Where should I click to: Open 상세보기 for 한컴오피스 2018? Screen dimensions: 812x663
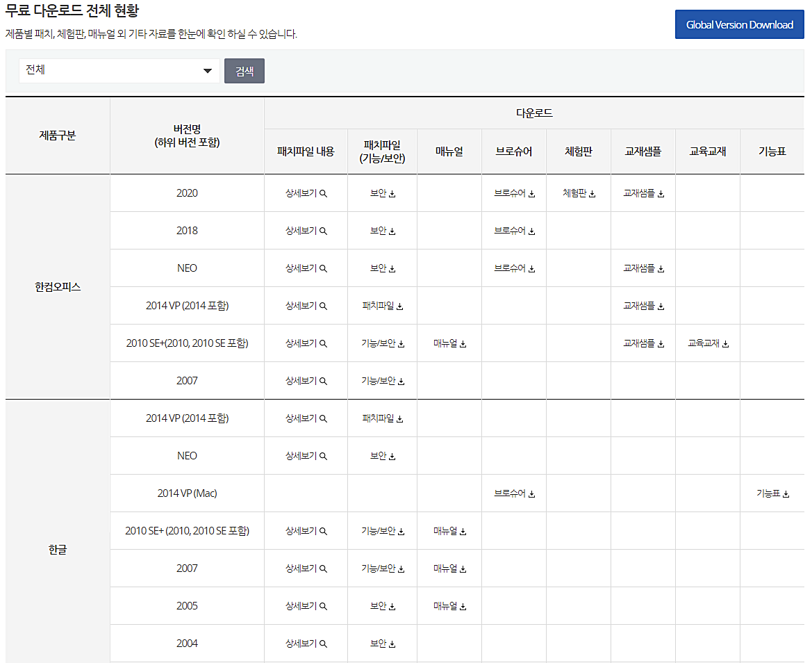tap(306, 231)
